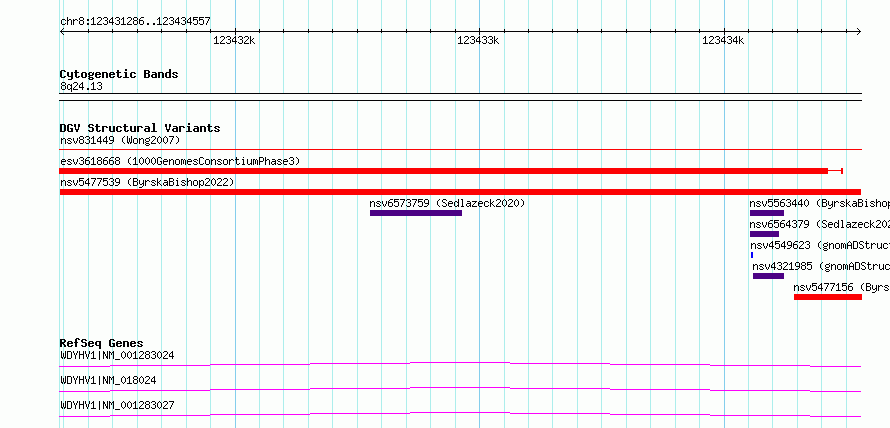
Task: Click the magenta WDYHV1|NM_001283024 transcript line
Action: 460,364
